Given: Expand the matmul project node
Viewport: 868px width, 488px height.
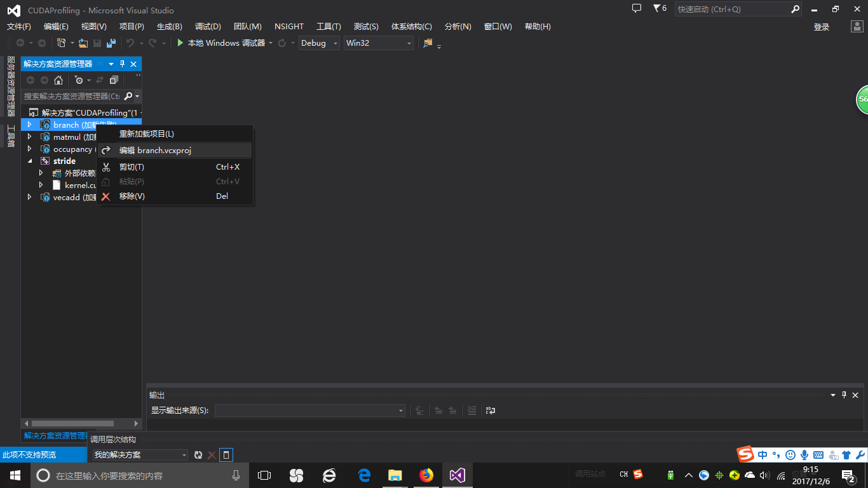Looking at the screenshot, I should pos(29,137).
